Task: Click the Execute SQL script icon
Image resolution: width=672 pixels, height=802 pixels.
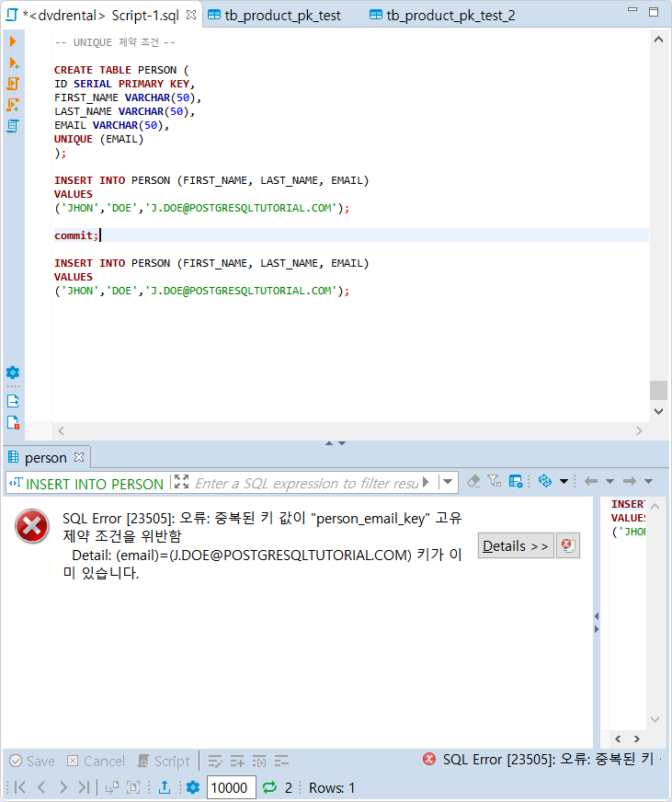Action: [13, 84]
